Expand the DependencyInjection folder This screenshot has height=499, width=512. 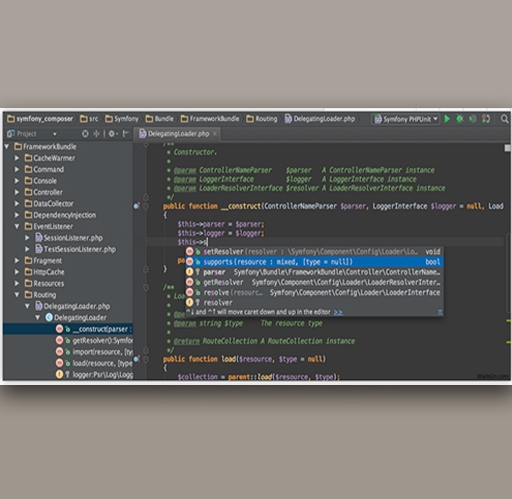pyautogui.click(x=17, y=215)
